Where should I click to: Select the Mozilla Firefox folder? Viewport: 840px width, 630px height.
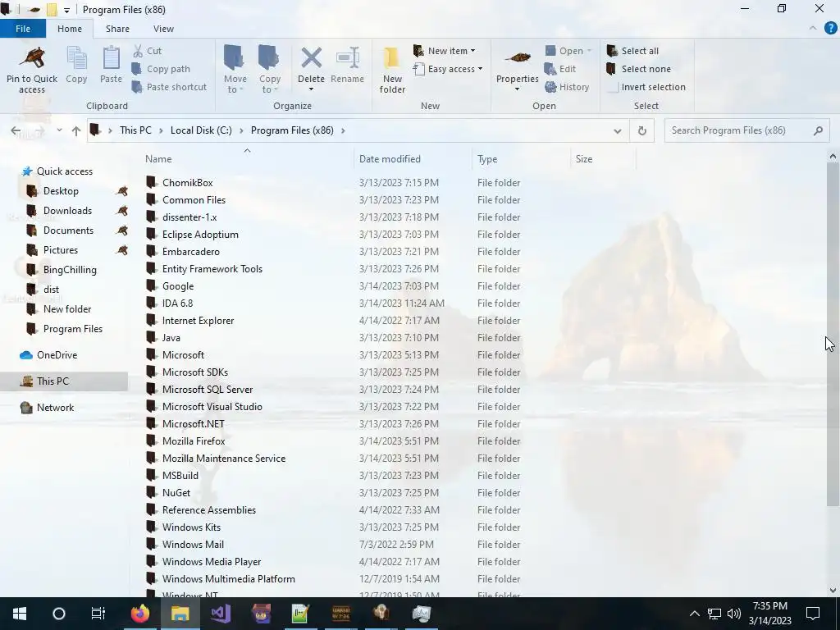pos(194,441)
